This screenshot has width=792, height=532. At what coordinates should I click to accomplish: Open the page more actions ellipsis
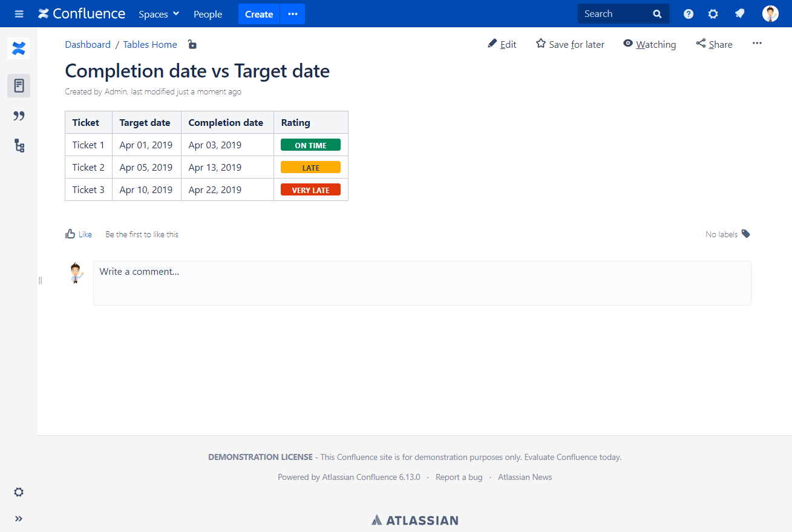[x=757, y=44]
